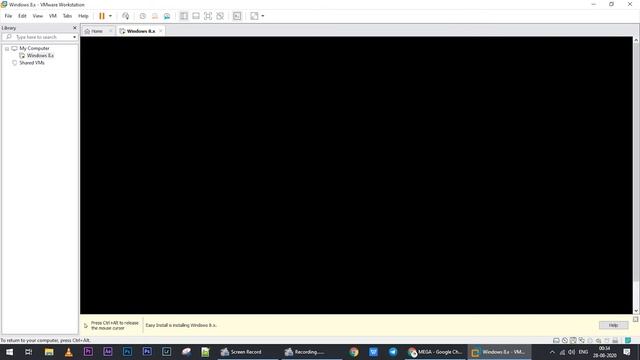Click the volume icon in system tray
Screen dimensions: 640x360
pos(571,352)
